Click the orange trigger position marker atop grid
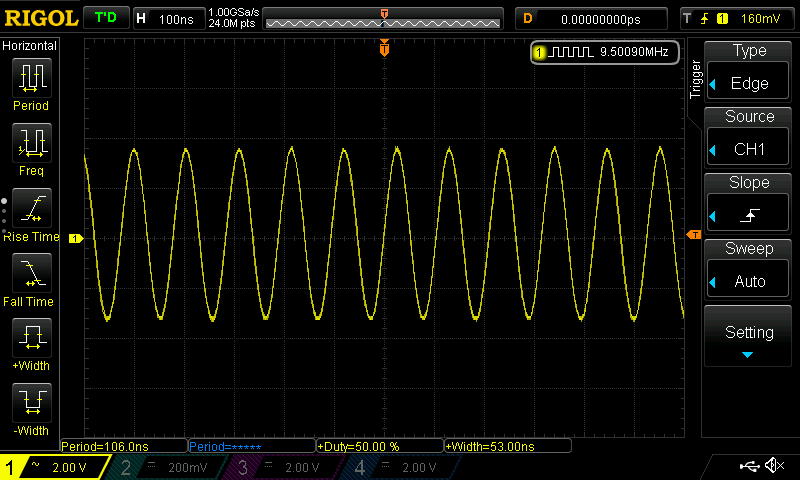Screen dimensions: 800x480 [384, 48]
